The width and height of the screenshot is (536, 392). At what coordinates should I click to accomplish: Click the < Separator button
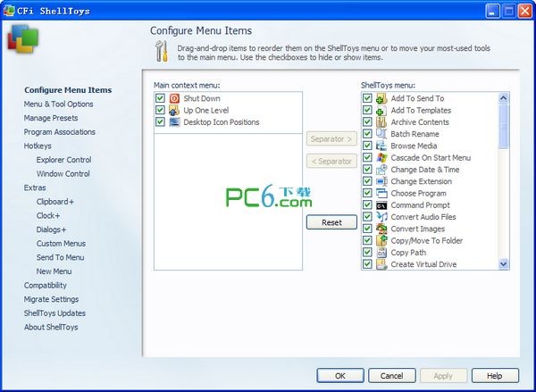tap(331, 161)
